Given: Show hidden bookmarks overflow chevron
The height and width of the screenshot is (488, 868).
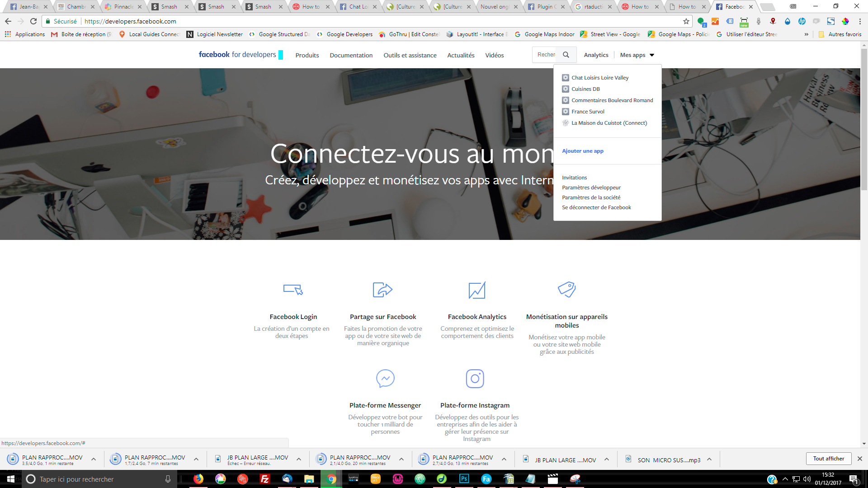Looking at the screenshot, I should (x=806, y=34).
